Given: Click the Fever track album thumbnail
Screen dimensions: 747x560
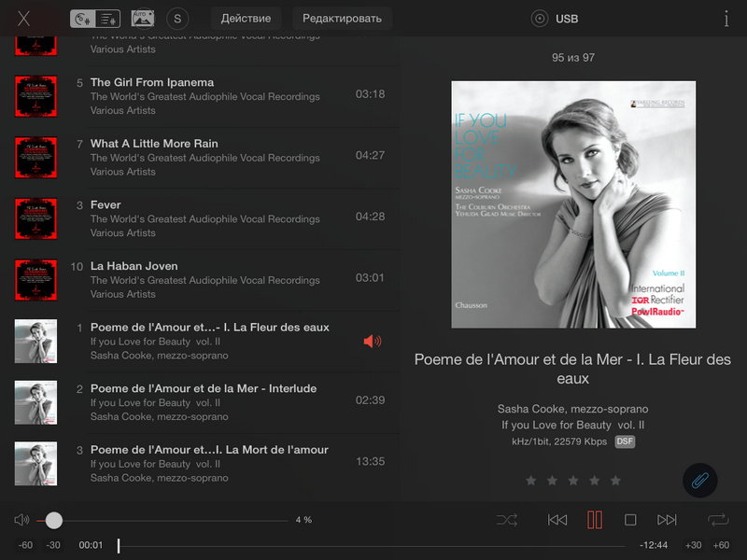Looking at the screenshot, I should tap(35, 218).
